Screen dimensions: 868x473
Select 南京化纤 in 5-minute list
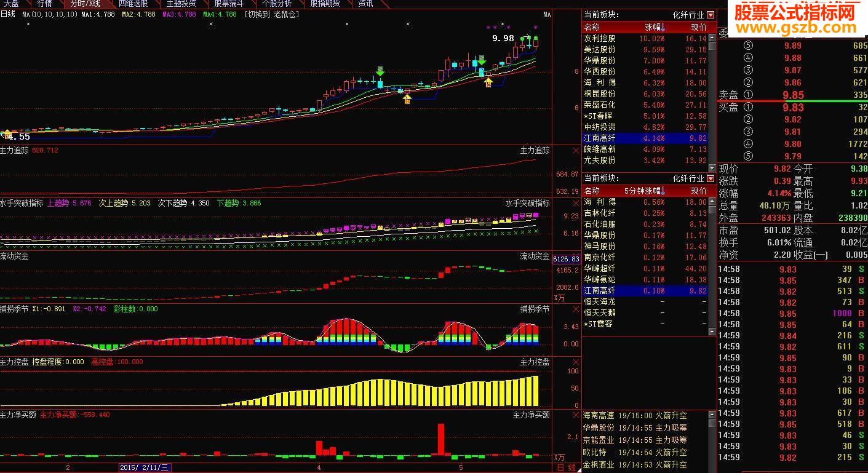coord(645,257)
